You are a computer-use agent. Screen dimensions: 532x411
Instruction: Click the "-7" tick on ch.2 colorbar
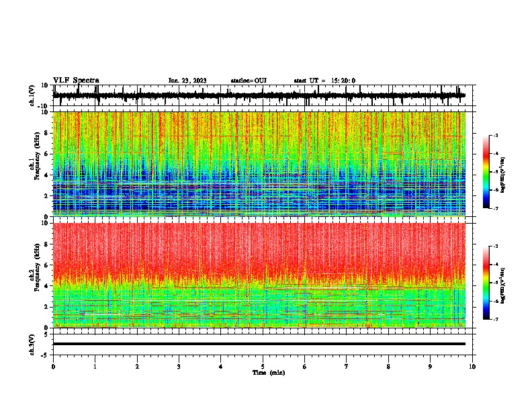496,319
